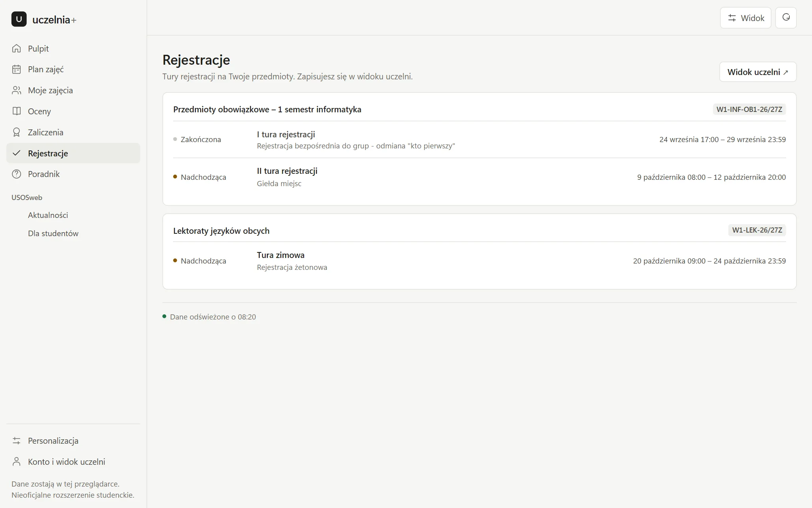Viewport: 812px width, 508px height.
Task: Open Personalizacja settings
Action: pyautogui.click(x=73, y=441)
